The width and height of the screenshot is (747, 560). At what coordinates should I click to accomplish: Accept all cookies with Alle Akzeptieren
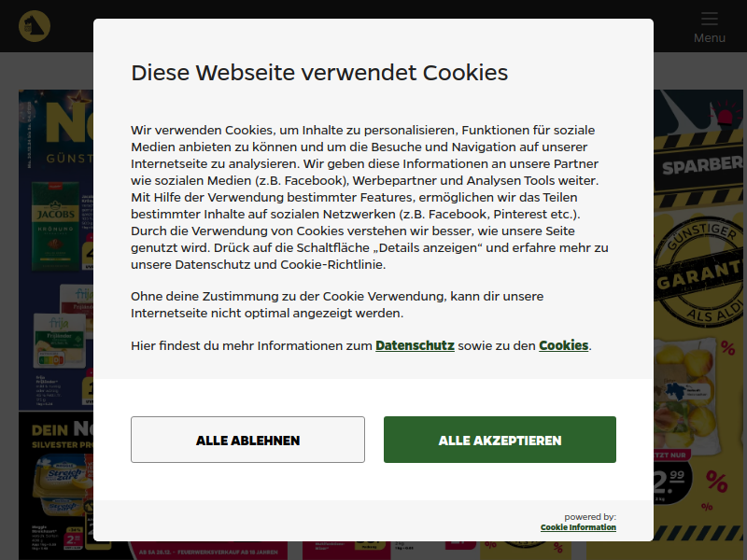pyautogui.click(x=500, y=440)
